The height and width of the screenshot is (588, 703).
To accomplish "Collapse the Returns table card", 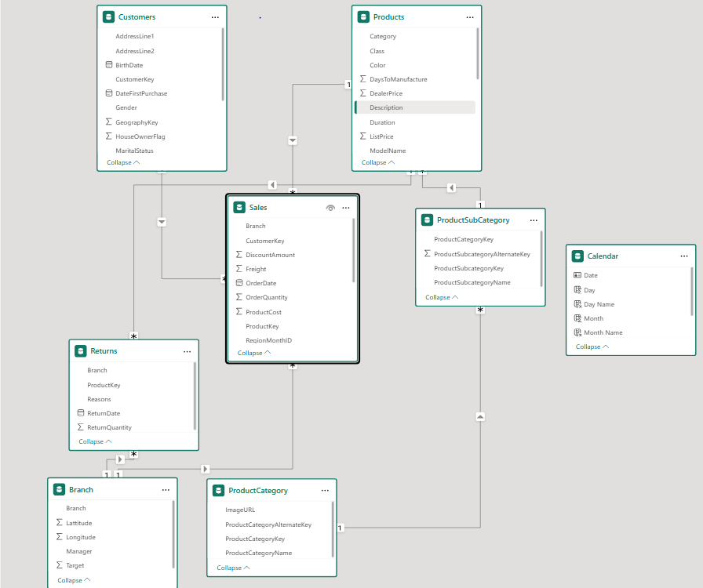I will (95, 441).
